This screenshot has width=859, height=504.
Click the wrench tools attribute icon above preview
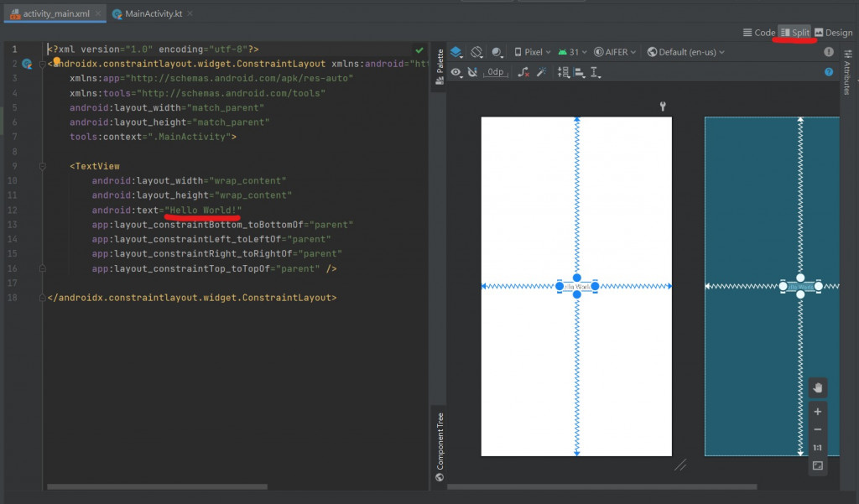(663, 107)
